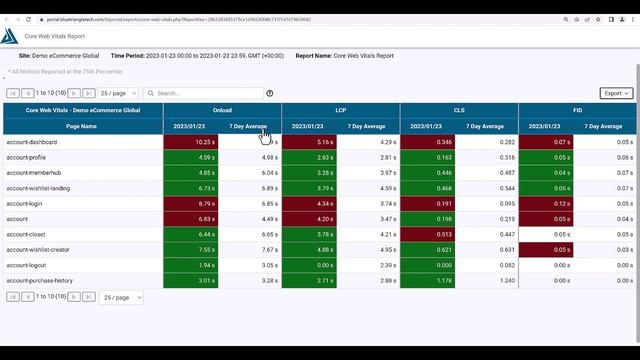This screenshot has height=360, width=640.
Task: Open the bottom 25 / page dropdown
Action: pyautogui.click(x=121, y=298)
